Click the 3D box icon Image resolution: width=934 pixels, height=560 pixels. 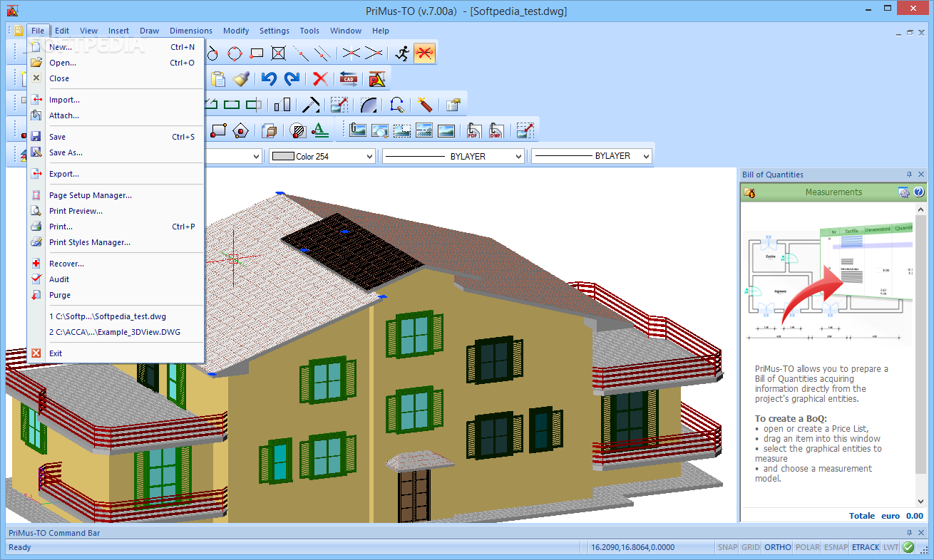point(269,130)
